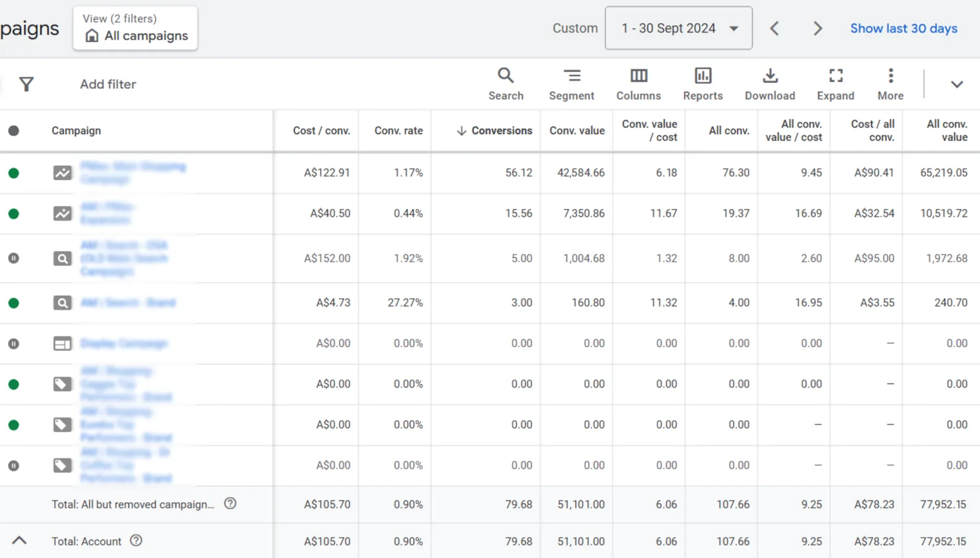Click Show last 30 days link
Image resolution: width=980 pixels, height=558 pixels.
(903, 28)
